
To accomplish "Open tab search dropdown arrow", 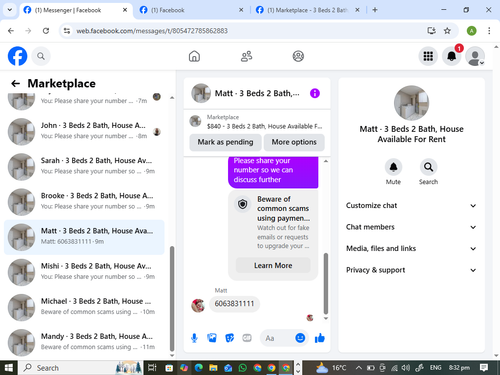I will point(10,10).
